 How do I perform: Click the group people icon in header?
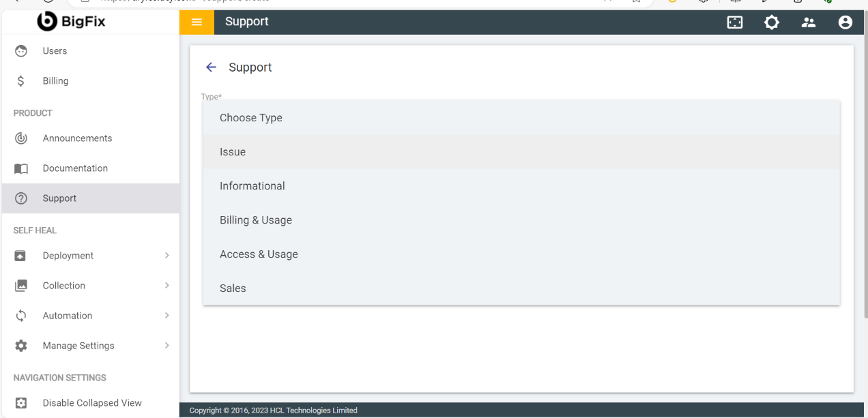[x=809, y=23]
